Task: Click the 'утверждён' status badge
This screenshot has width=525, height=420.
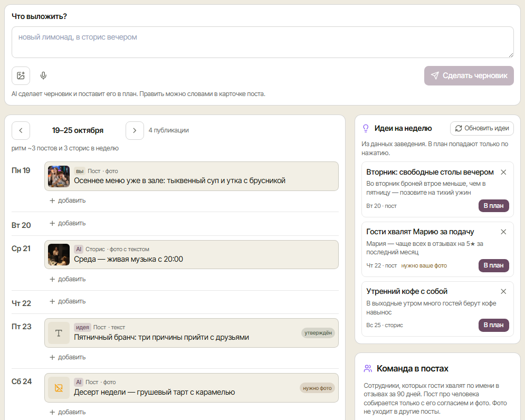Action: [318, 333]
